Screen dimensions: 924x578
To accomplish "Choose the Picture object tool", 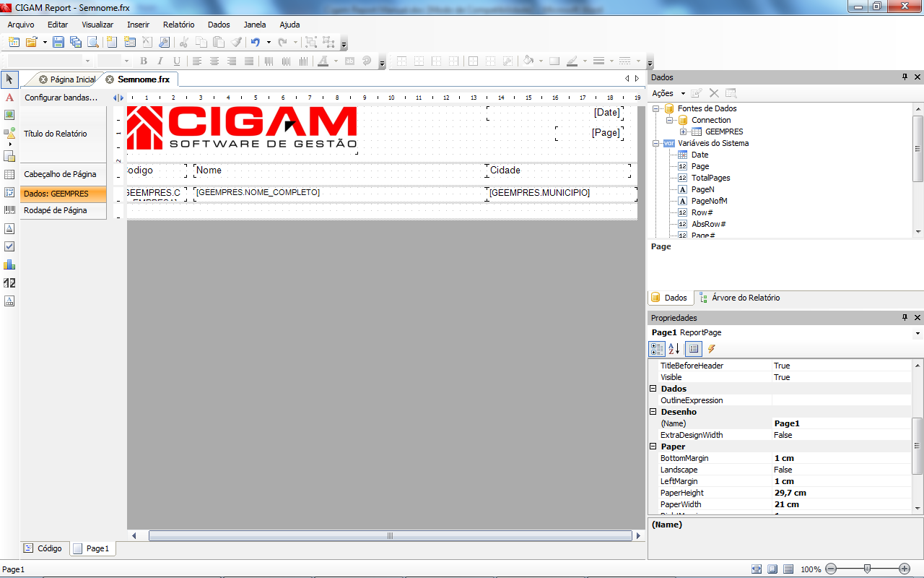I will (9, 115).
